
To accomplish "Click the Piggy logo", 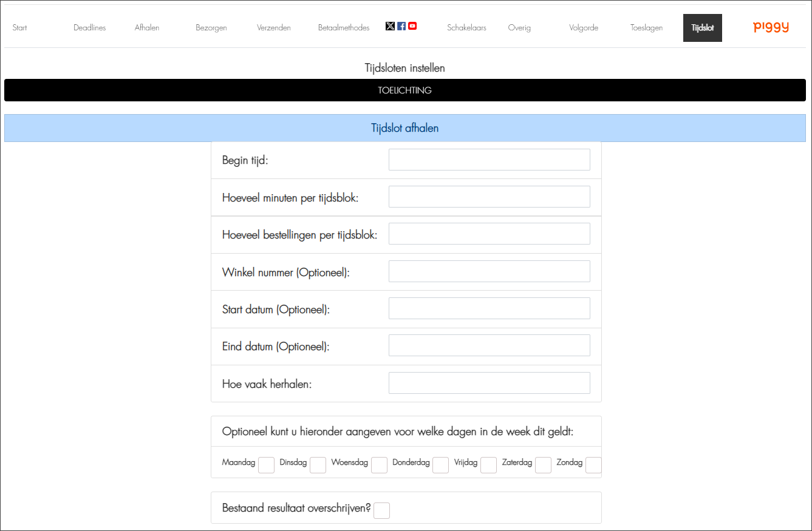I will coord(771,27).
